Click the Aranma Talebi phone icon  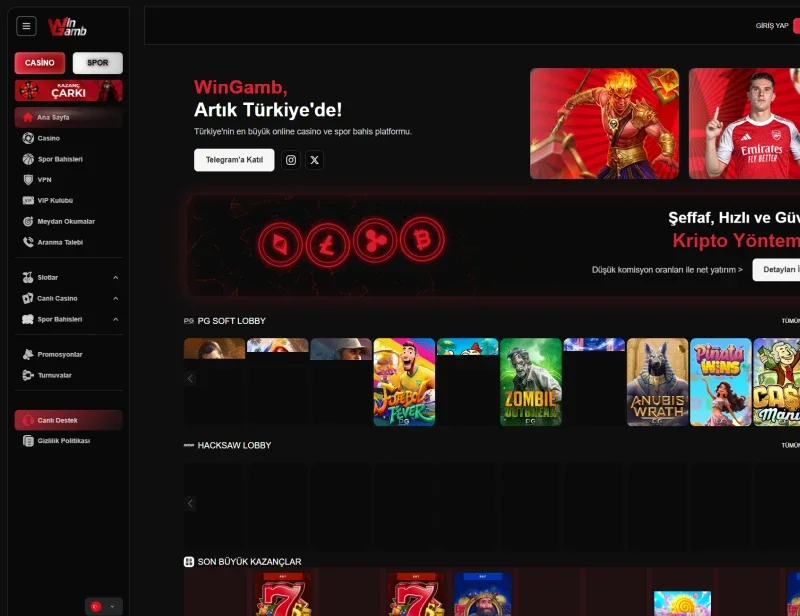point(28,242)
